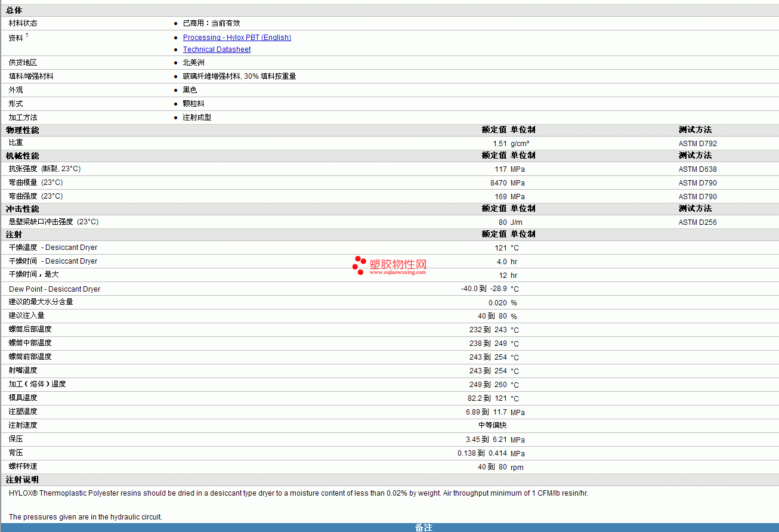Select the 材料状态 row label

(x=23, y=23)
